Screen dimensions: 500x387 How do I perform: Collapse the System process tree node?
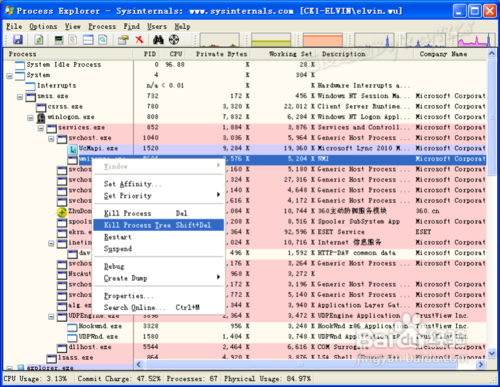click(10, 76)
